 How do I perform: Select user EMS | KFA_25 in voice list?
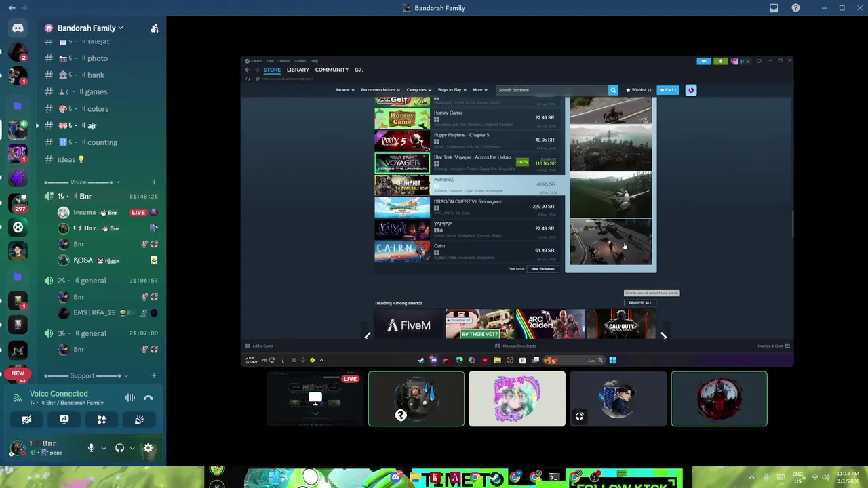point(108,312)
